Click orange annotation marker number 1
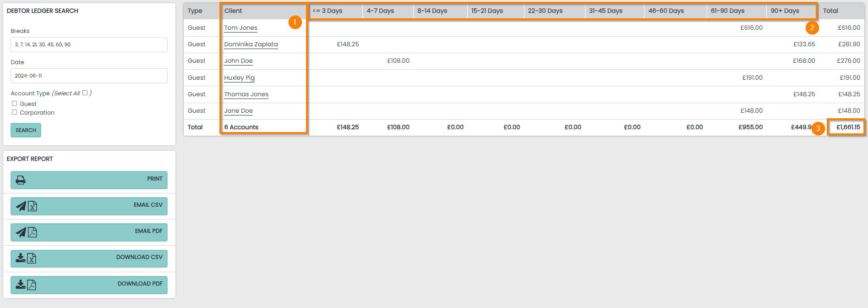Screen dimensions: 868x308 [295, 22]
